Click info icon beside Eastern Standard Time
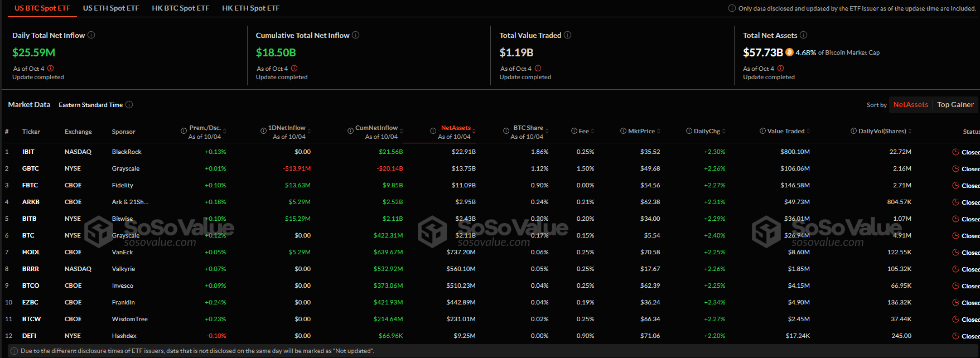This screenshot has height=358, width=980. (129, 105)
